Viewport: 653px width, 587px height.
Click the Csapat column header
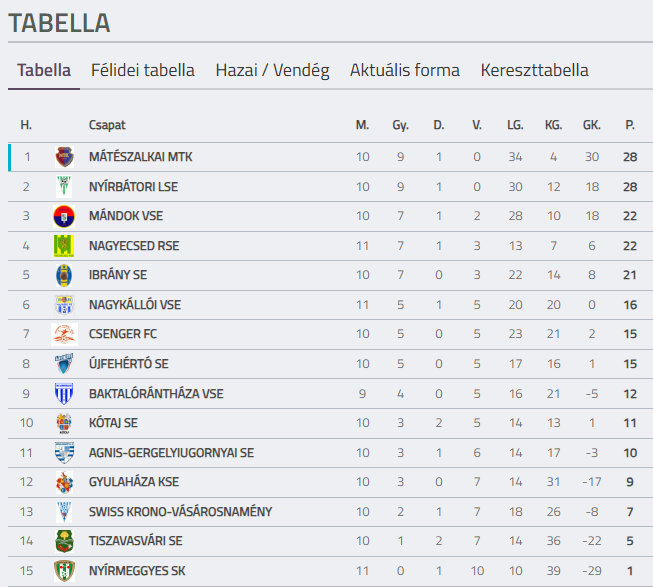coord(107,125)
